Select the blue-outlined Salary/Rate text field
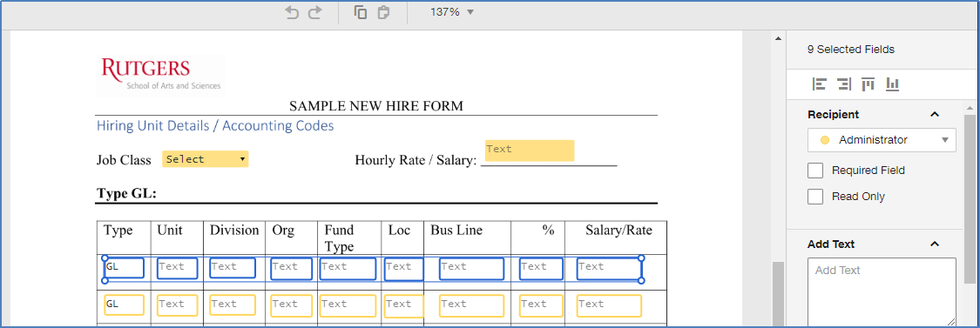The width and height of the screenshot is (980, 328). (x=610, y=268)
